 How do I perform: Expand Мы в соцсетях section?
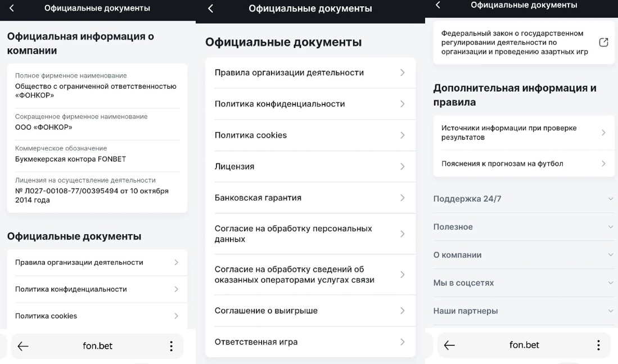tap(524, 283)
